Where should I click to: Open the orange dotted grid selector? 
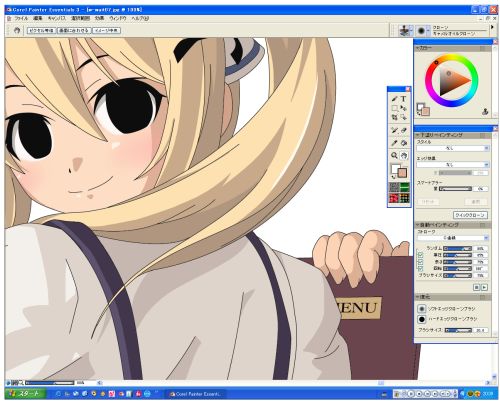click(404, 198)
